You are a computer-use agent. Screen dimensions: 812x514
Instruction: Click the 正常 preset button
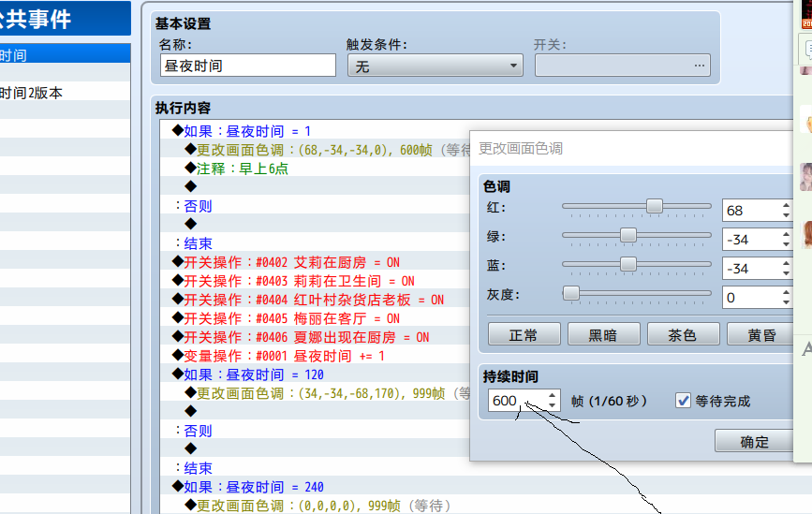524,335
